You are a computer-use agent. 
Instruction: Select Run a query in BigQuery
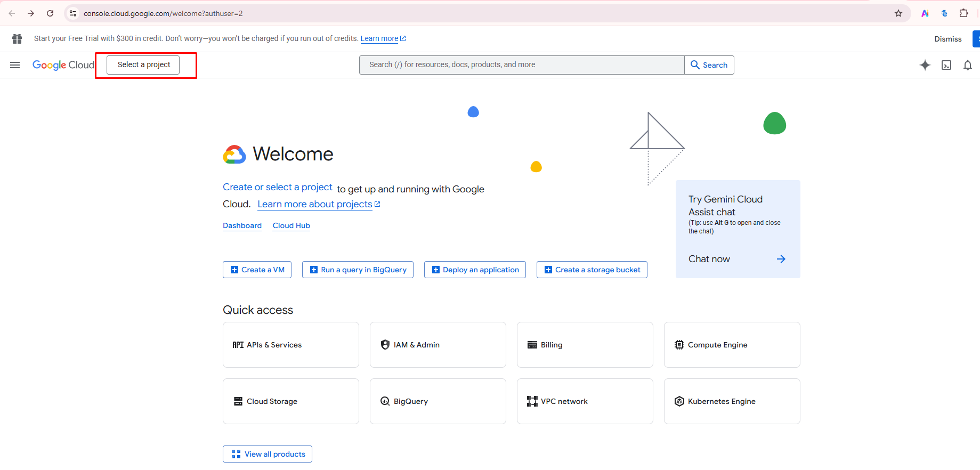point(358,270)
